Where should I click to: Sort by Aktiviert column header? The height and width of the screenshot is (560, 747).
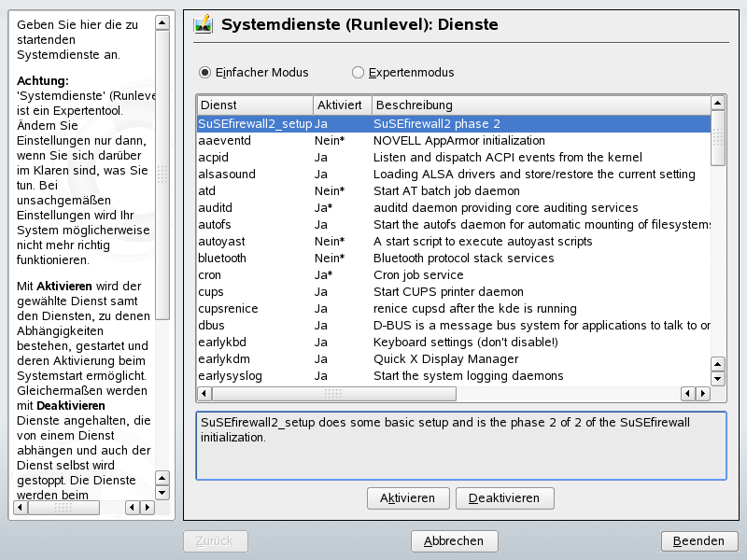[342, 105]
